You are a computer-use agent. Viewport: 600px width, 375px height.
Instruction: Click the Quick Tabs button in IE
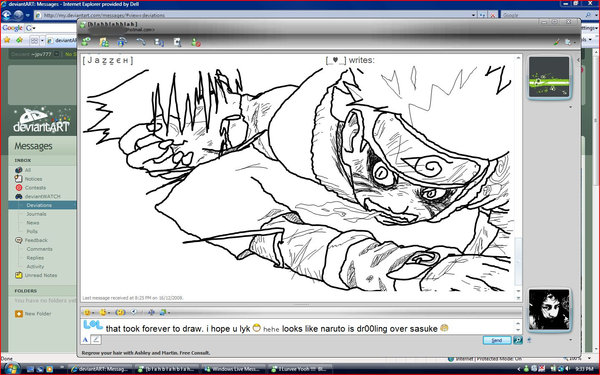click(34, 40)
